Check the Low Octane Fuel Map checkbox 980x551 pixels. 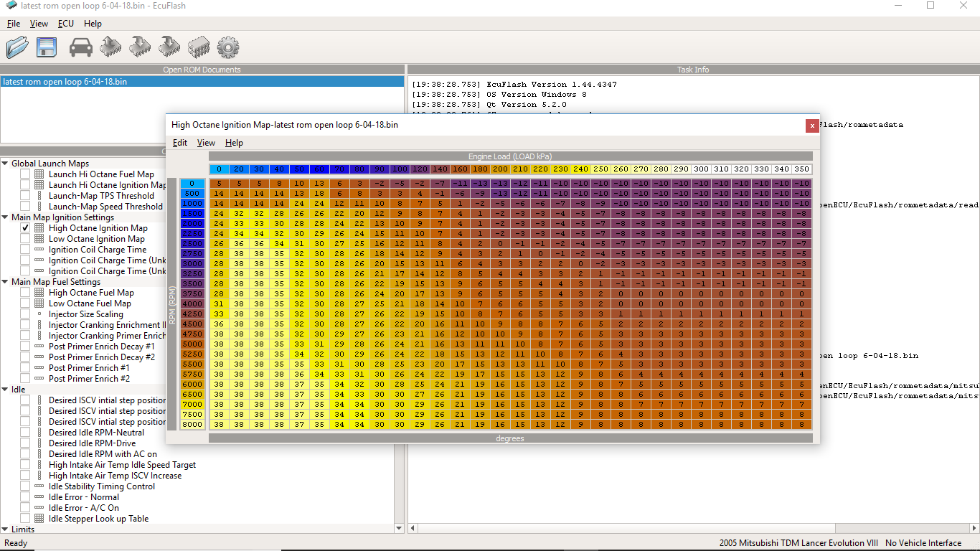coord(25,303)
